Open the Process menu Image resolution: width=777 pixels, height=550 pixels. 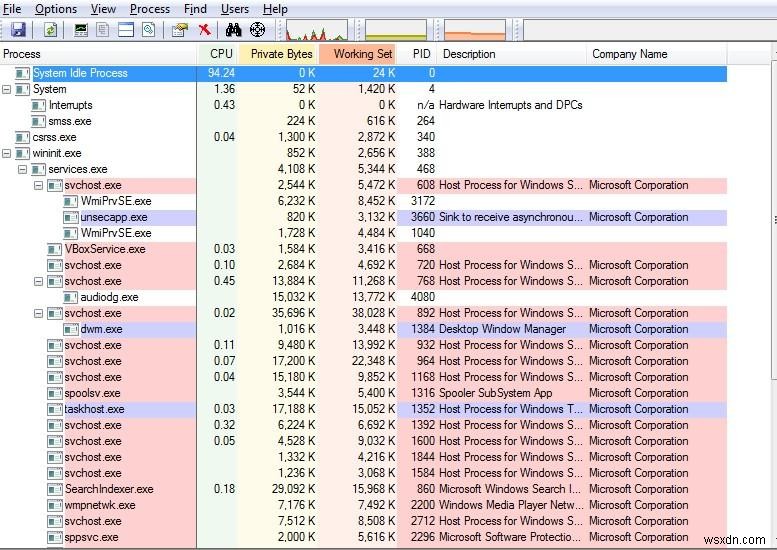(150, 9)
